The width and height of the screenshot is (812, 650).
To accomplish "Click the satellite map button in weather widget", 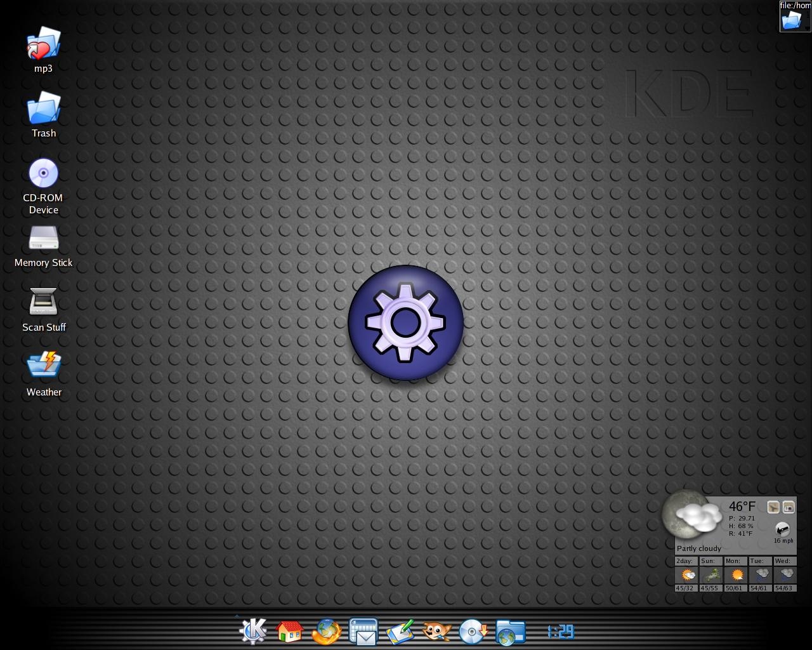I will click(773, 507).
